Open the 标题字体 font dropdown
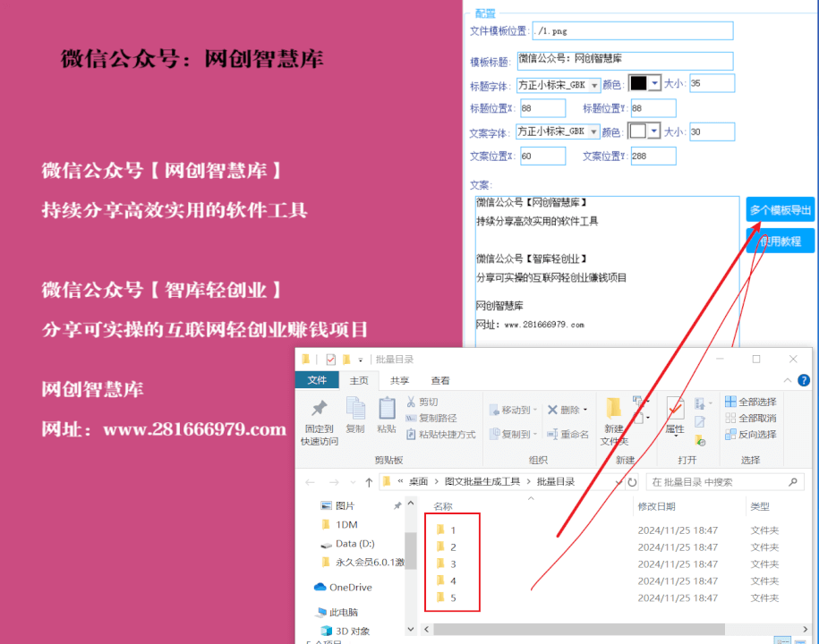The height and width of the screenshot is (644, 819). coord(593,85)
